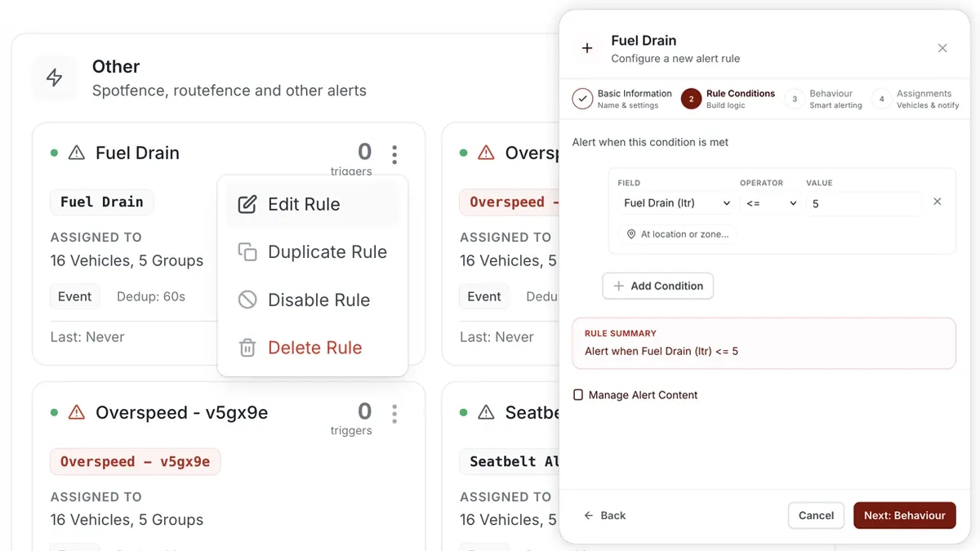Screen dimensions: 980x551
Task: Click the Fuel Drain card title
Action: [x=137, y=153]
